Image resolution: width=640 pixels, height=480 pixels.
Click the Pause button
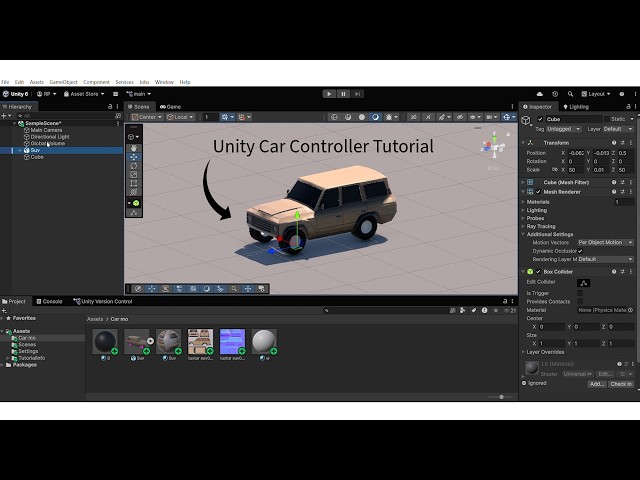pos(343,94)
